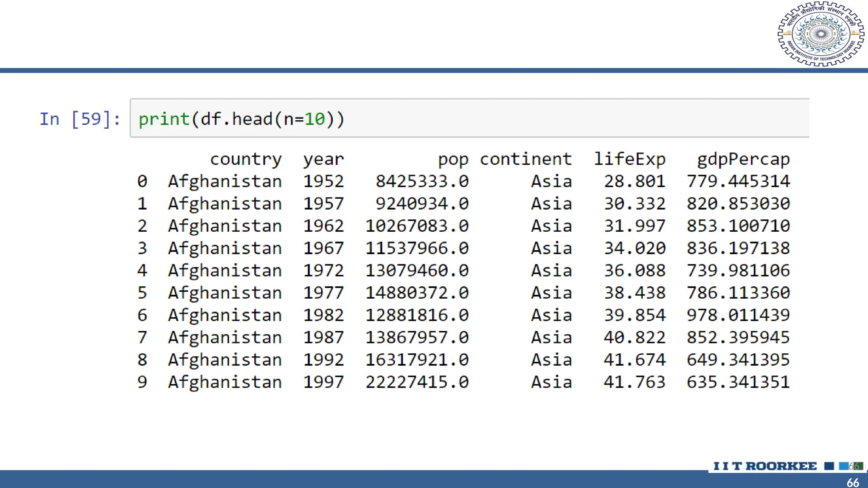This screenshot has width=868, height=488.
Task: Click the light blue footer square
Action: [844, 466]
